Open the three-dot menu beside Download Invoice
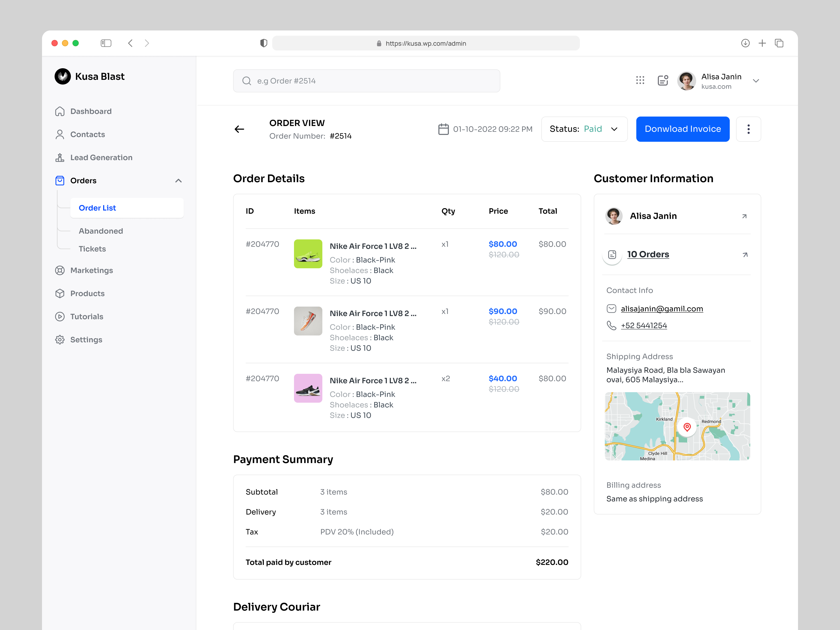The height and width of the screenshot is (630, 840). click(748, 129)
